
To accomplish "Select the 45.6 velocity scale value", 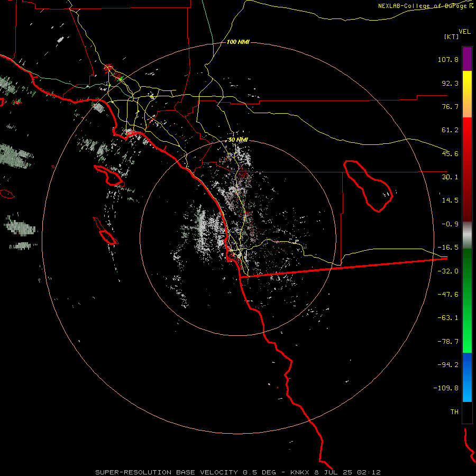I will 450,153.
